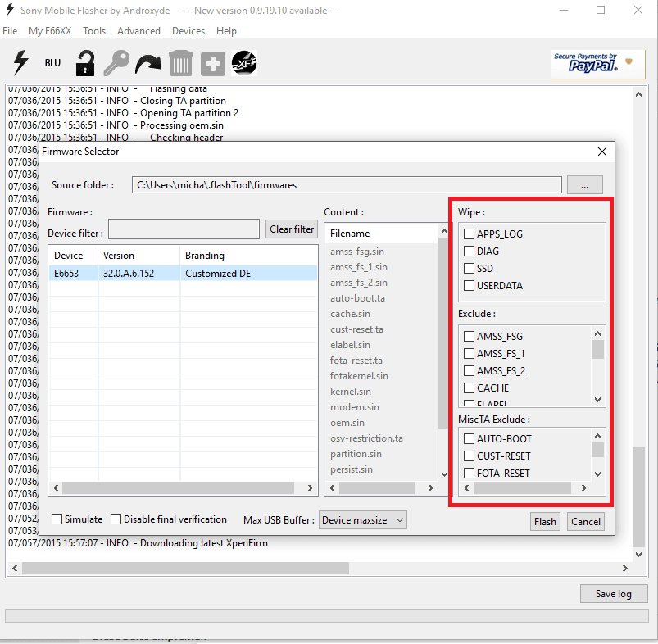
Task: Click the Device column header
Action: coord(74,255)
